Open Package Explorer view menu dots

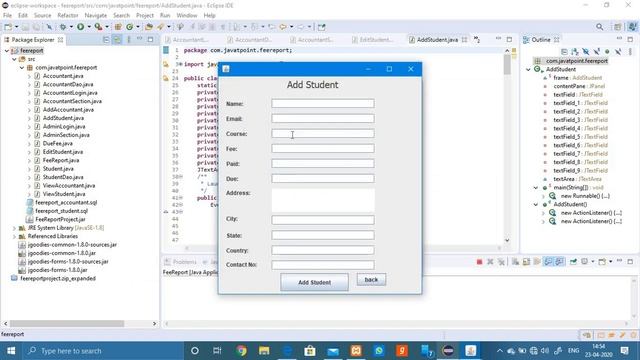coord(129,40)
